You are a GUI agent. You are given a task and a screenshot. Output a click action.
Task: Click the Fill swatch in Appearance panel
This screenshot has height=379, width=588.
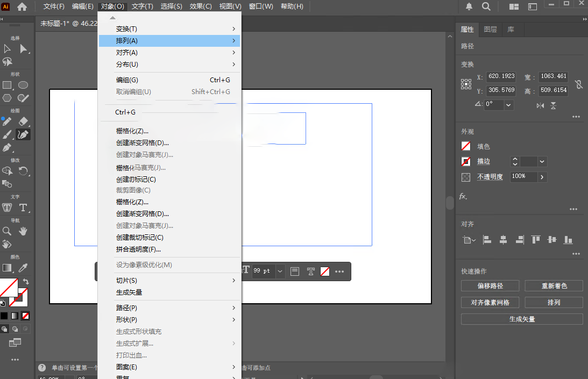point(466,146)
